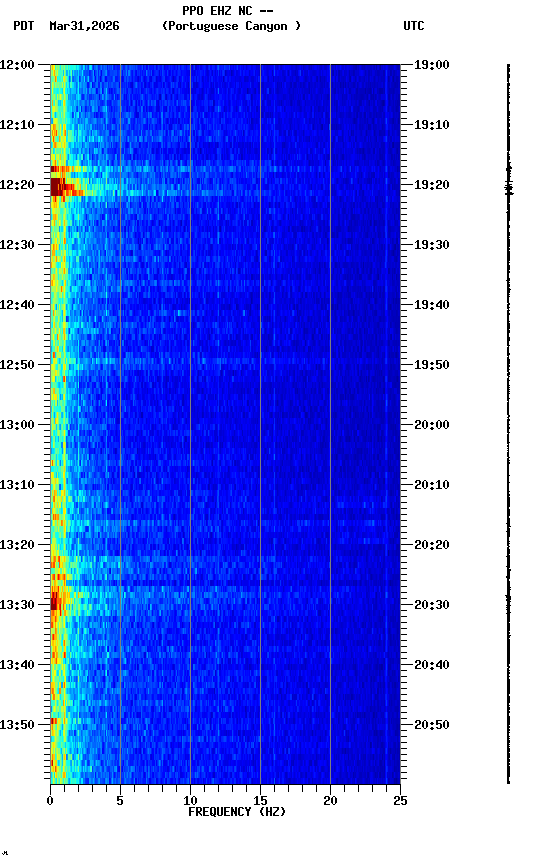Click the 0 Hz frequency axis label
The image size is (552, 864).
(x=50, y=801)
